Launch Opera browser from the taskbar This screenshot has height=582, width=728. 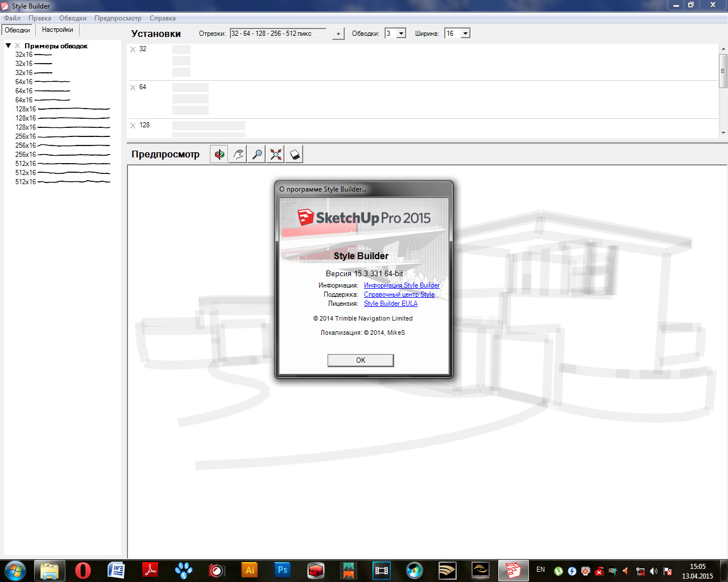pos(83,570)
